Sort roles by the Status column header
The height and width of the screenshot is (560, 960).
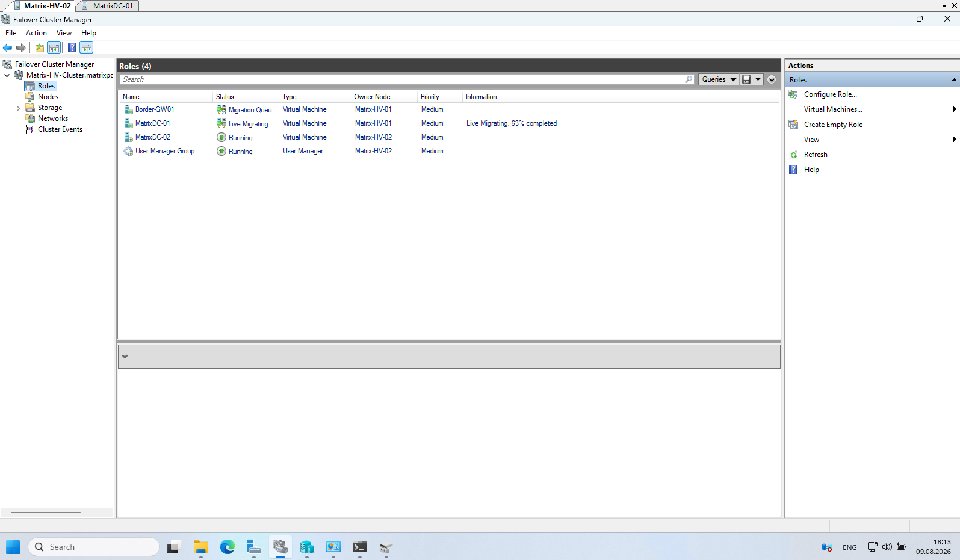click(x=246, y=97)
